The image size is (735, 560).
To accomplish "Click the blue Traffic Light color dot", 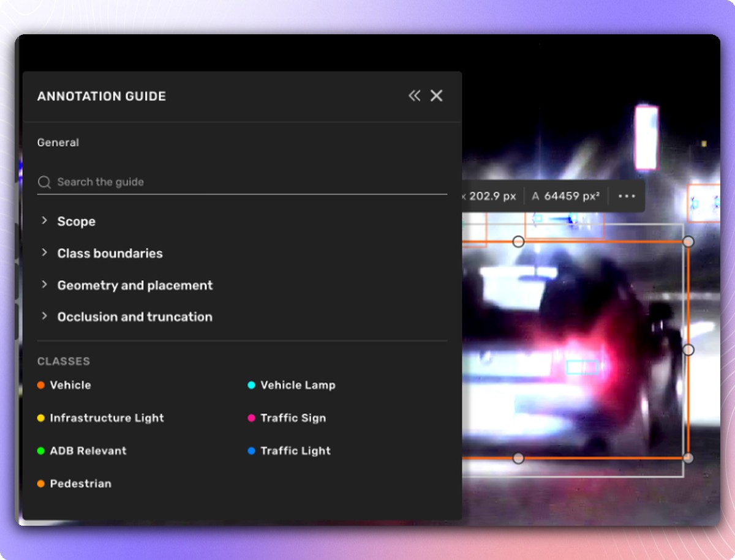I will [x=252, y=451].
